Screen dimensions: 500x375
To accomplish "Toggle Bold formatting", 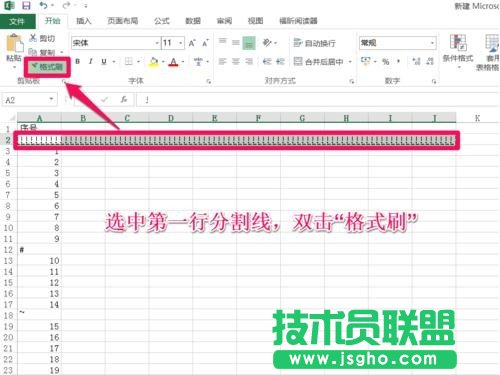I will [x=77, y=61].
